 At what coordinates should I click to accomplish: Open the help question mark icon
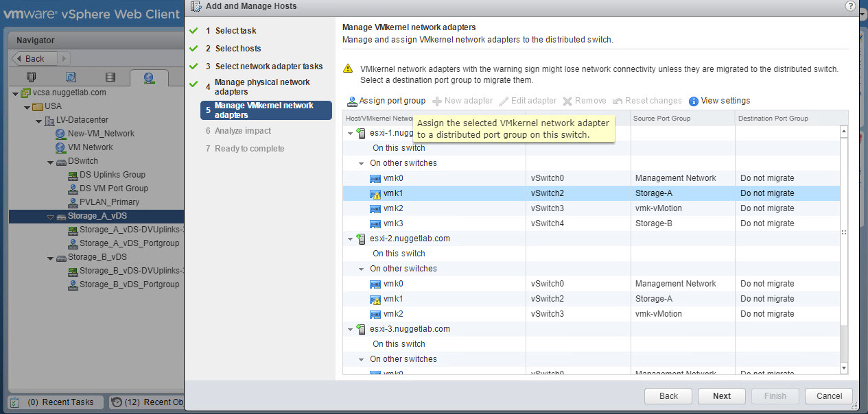coord(850,5)
